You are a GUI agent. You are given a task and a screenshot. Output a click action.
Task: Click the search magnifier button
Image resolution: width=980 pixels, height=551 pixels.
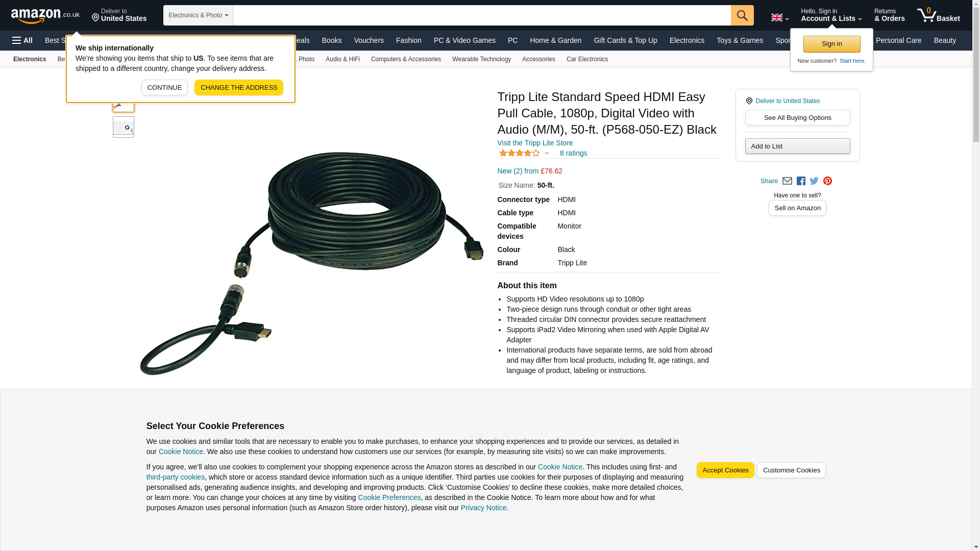(x=742, y=15)
